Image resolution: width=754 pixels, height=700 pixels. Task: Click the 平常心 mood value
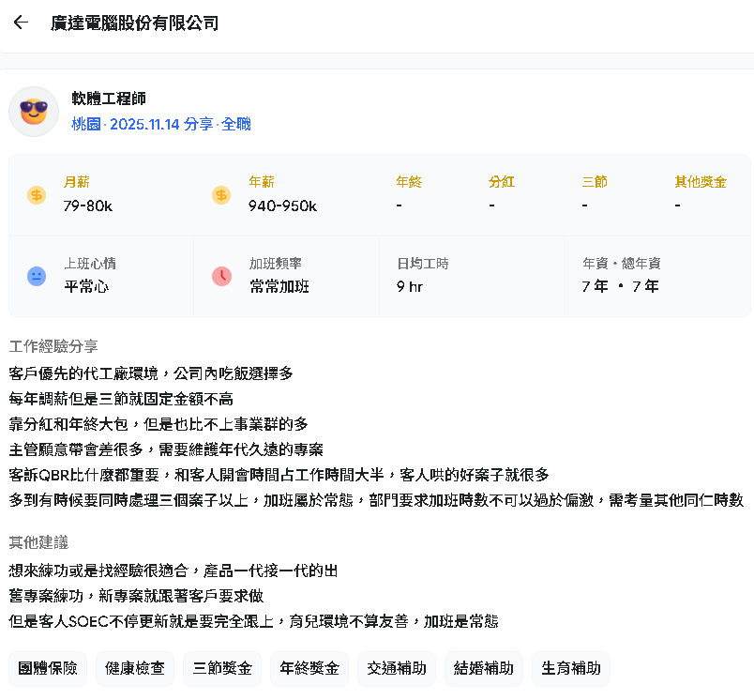[x=86, y=287]
